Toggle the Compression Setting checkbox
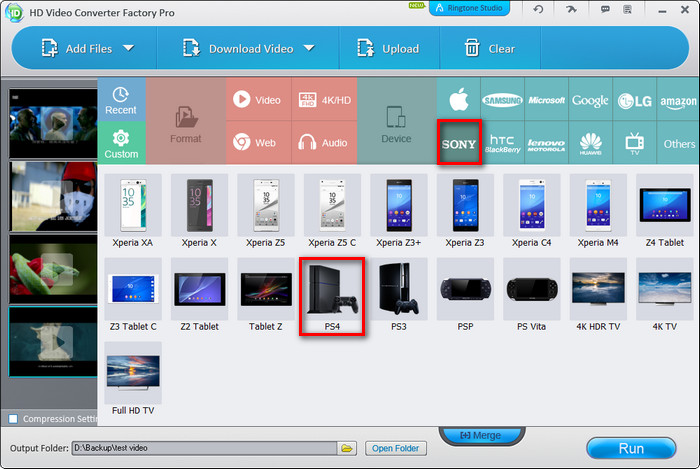The width and height of the screenshot is (700, 469). tap(13, 419)
